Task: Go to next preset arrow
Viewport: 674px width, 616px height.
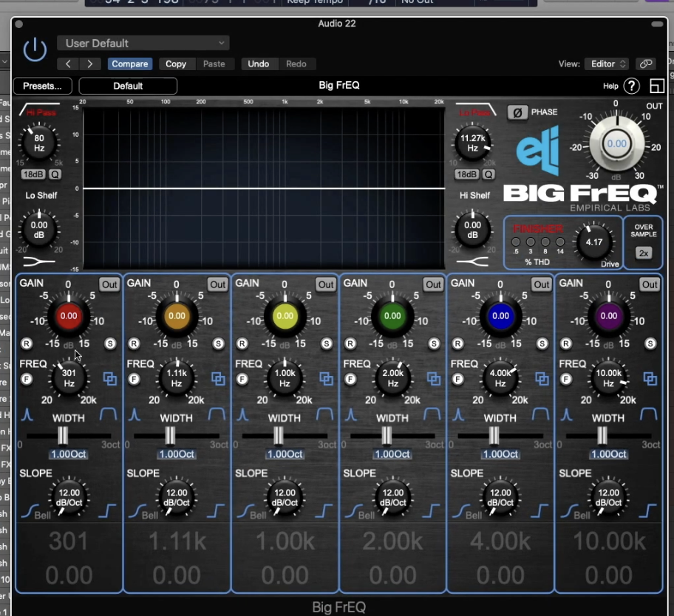Action: pyautogui.click(x=90, y=64)
